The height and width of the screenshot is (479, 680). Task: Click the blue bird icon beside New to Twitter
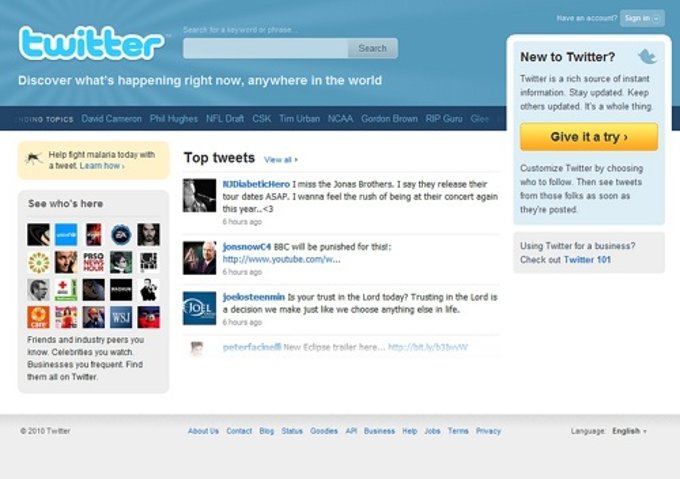tap(647, 56)
